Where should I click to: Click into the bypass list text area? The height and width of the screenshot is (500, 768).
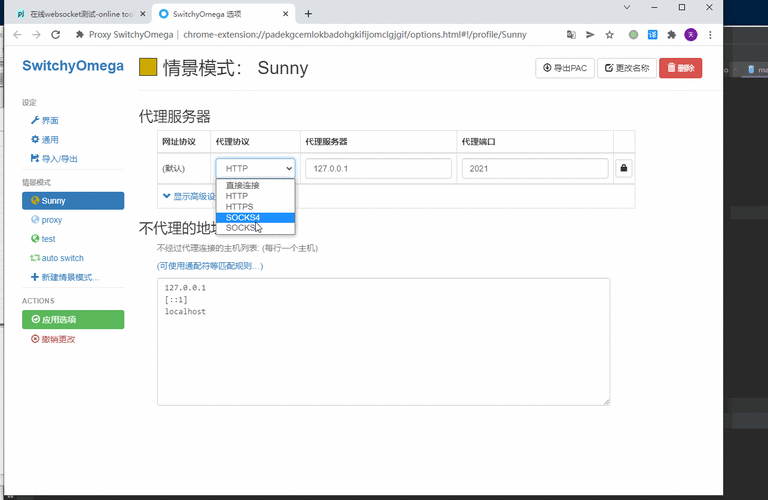click(x=384, y=342)
